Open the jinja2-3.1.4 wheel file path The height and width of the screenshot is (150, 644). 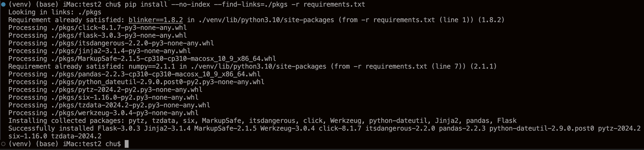[121, 51]
